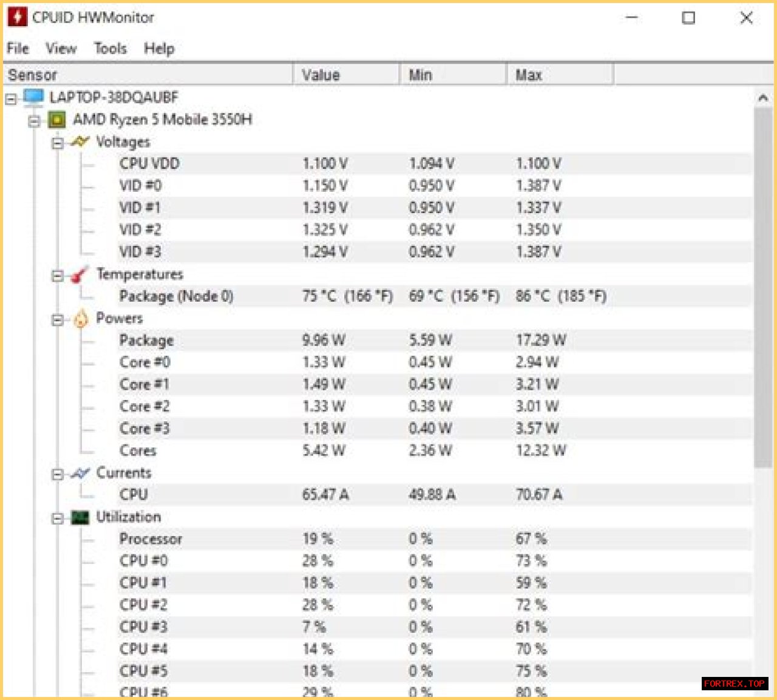Click the Currents waveform icon
This screenshot has height=700, width=777.
coord(80,473)
